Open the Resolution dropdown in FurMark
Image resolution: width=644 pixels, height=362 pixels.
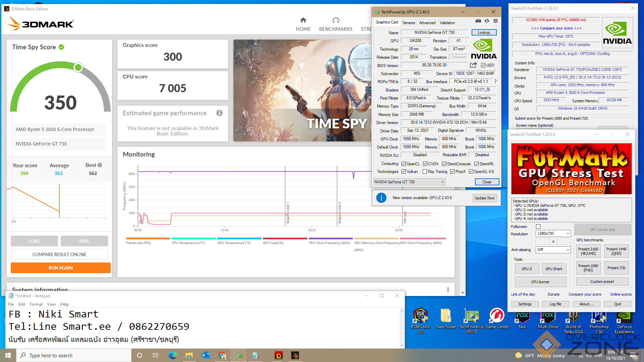pyautogui.click(x=553, y=234)
